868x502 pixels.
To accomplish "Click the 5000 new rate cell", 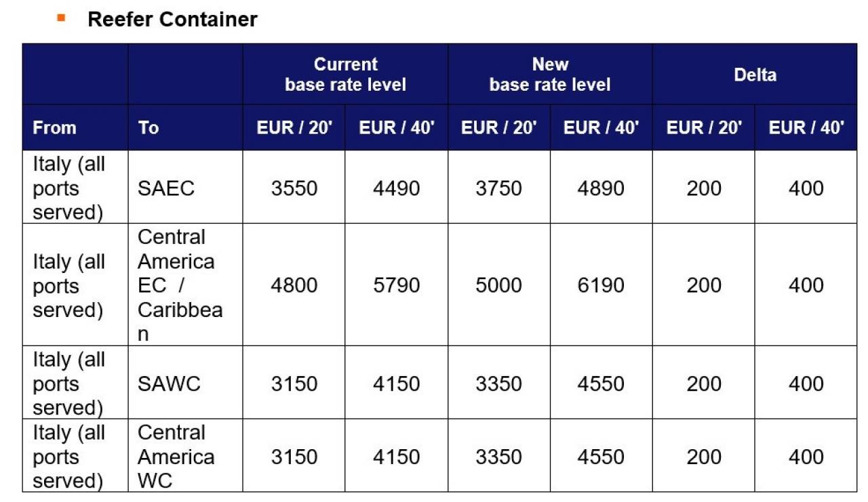I will tap(498, 285).
